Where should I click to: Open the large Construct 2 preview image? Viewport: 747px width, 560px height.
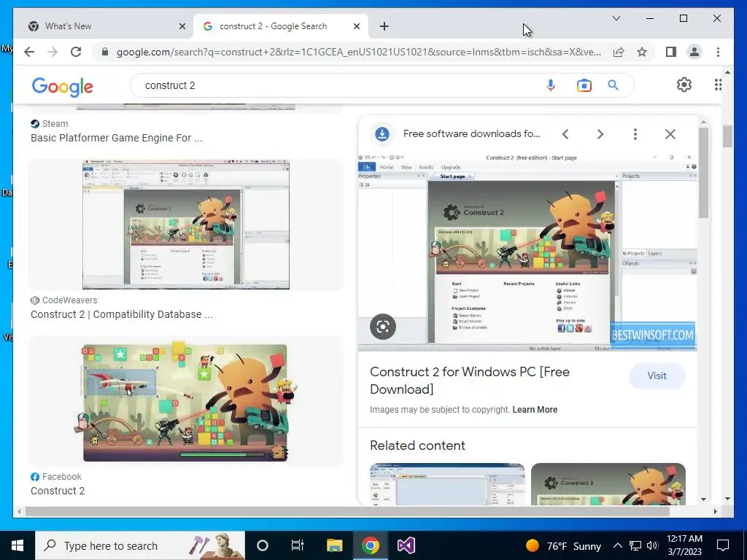527,252
